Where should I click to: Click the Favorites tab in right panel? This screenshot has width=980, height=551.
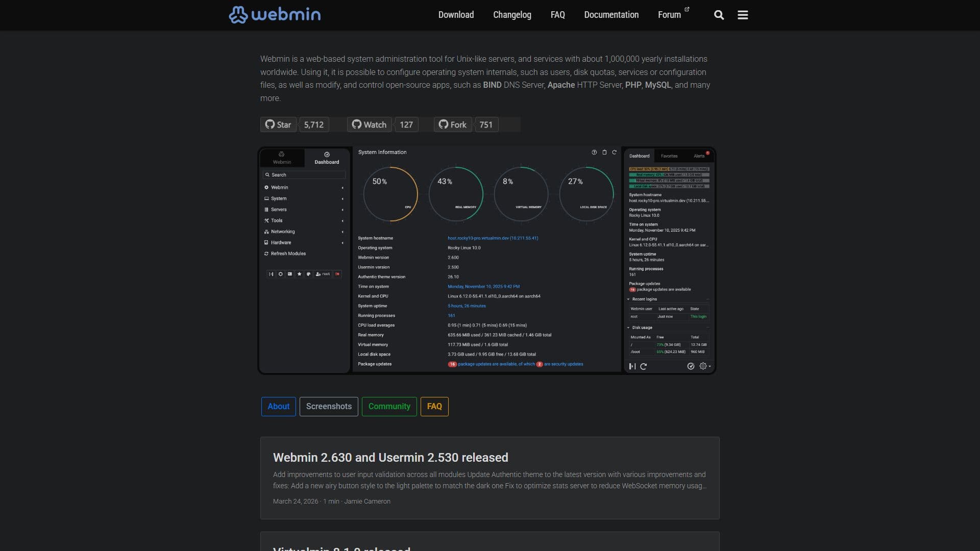[x=669, y=156]
